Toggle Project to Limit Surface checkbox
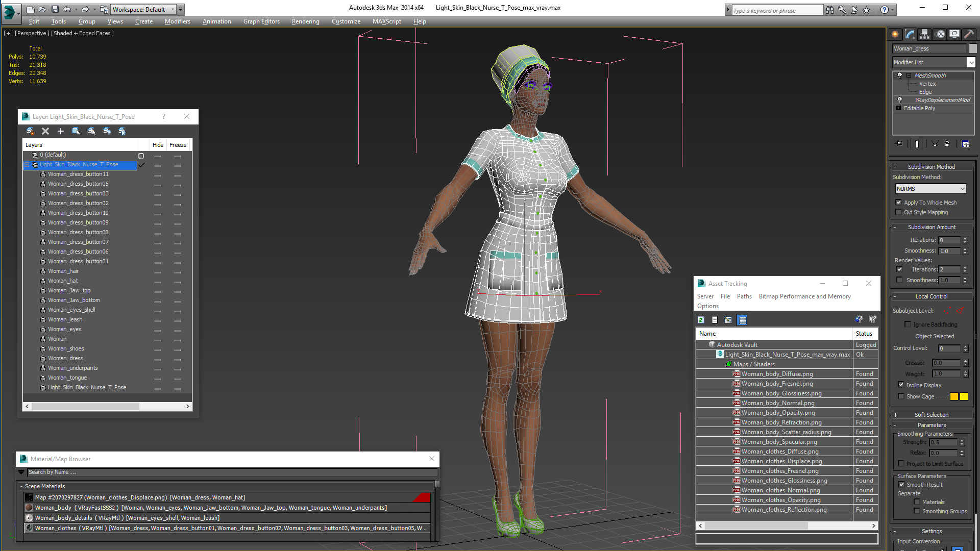Viewport: 980px width, 551px height. click(x=901, y=464)
